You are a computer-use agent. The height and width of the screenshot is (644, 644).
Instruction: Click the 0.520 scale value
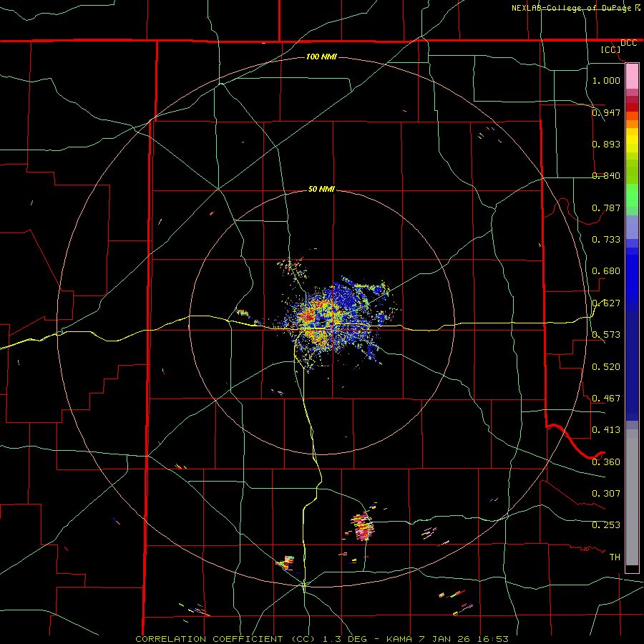pos(606,366)
